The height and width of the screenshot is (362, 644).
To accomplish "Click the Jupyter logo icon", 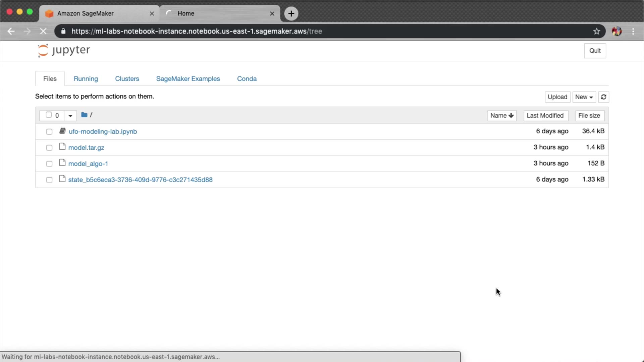I will tap(43, 51).
